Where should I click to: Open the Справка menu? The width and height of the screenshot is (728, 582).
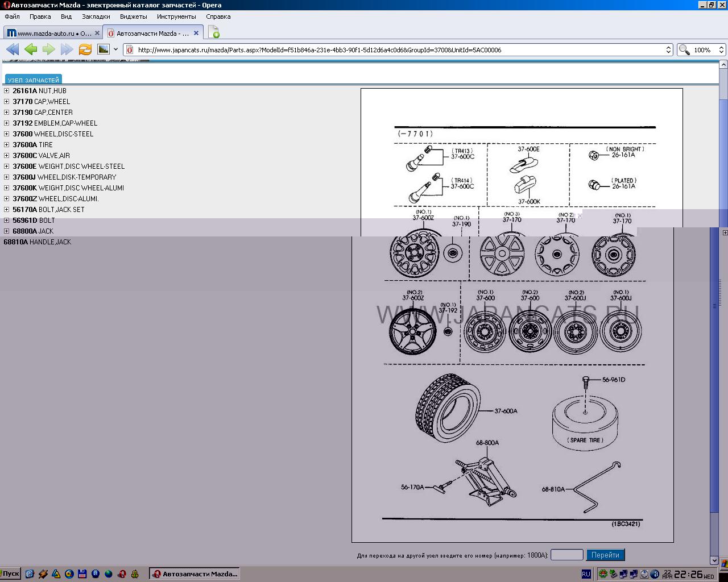[x=218, y=16]
